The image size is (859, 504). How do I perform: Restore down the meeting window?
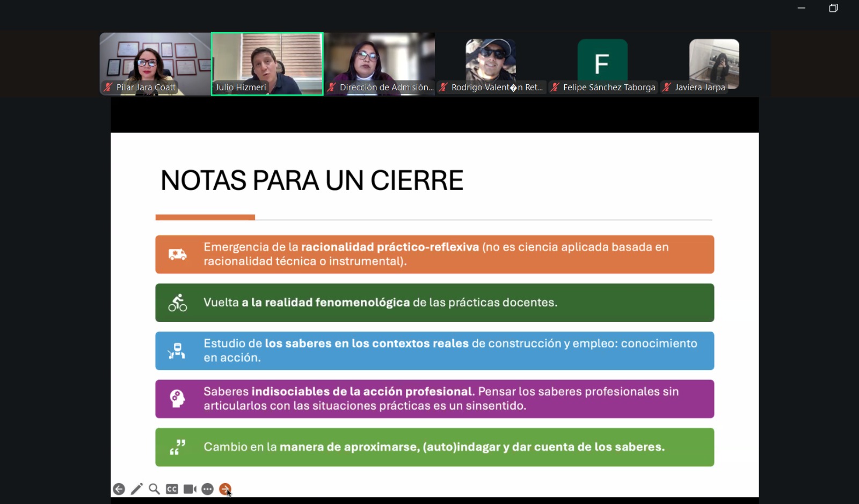(x=833, y=8)
